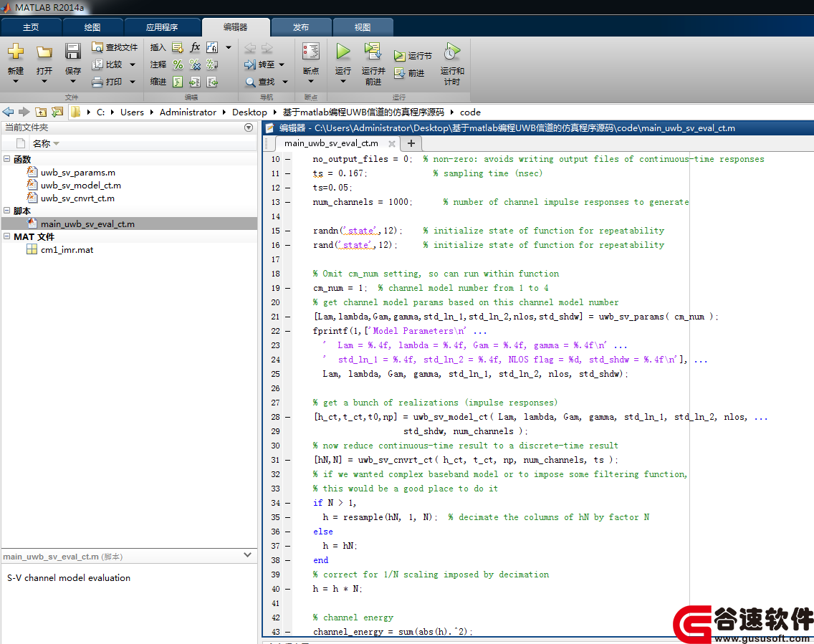Decrease indent with the left-arrow indent icon
This screenshot has width=814, height=644.
212,82
